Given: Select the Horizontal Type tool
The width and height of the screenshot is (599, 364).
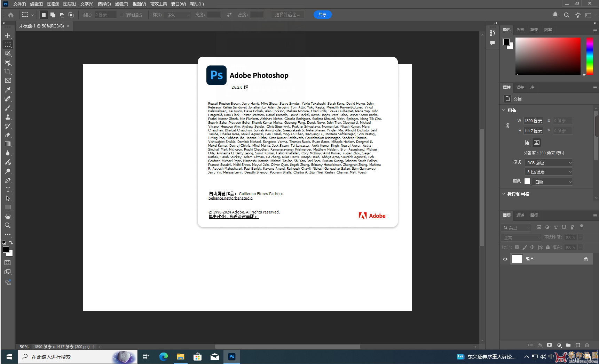Looking at the screenshot, I should tap(8, 189).
